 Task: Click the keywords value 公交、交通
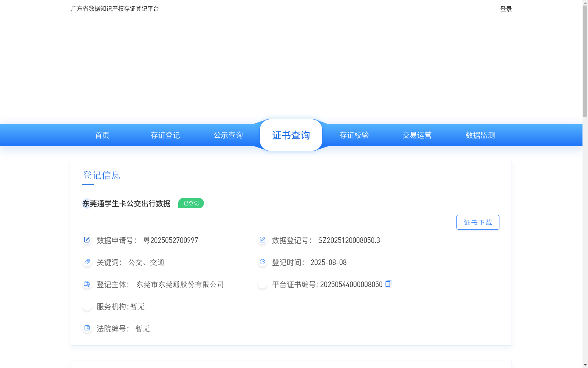(146, 262)
